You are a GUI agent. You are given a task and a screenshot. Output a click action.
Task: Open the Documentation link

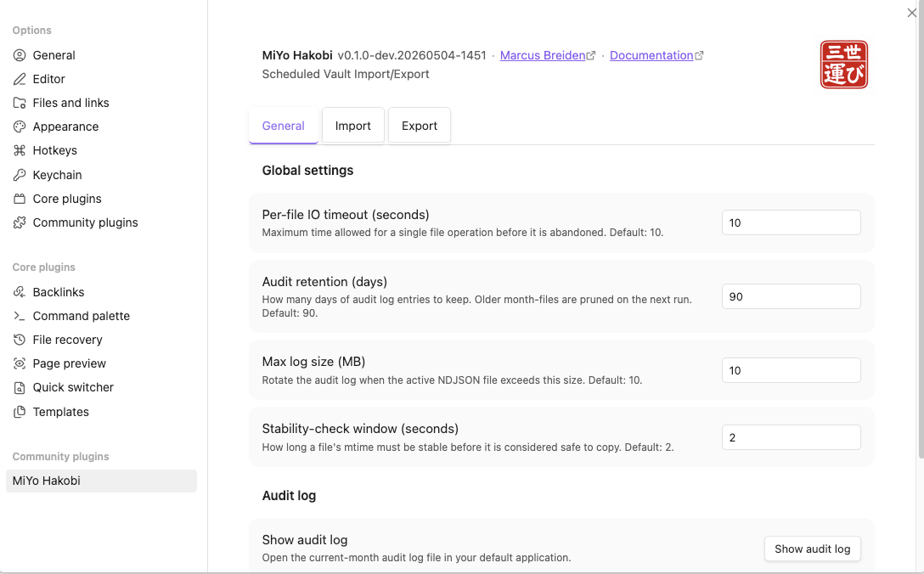click(x=651, y=55)
